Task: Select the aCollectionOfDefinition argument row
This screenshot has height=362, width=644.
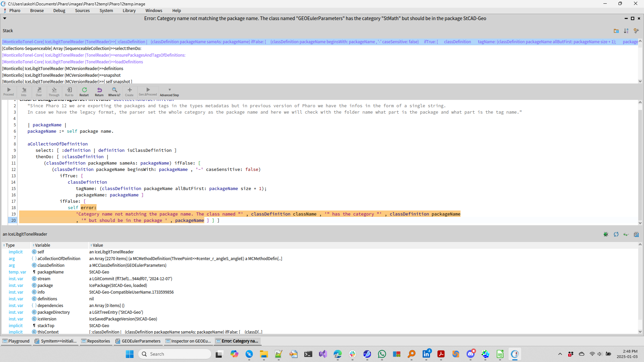Action: click(x=59, y=259)
